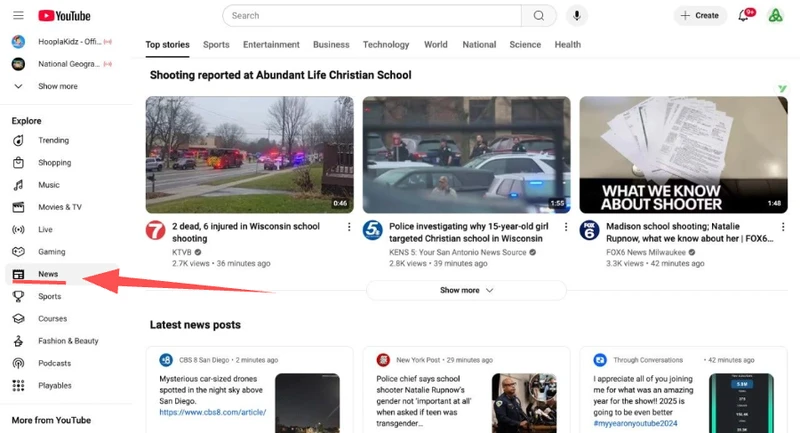Open KTVB channel name link
800x433 pixels.
click(182, 252)
